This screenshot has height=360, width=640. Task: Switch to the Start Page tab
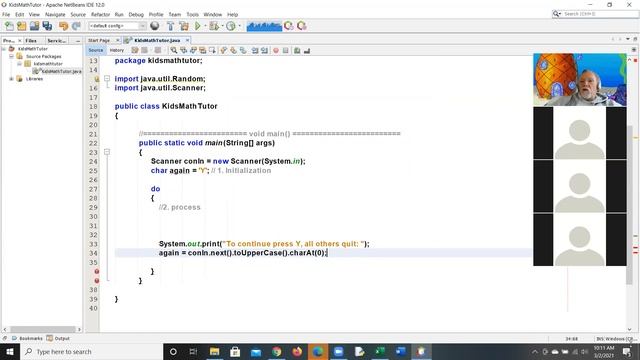(99, 40)
